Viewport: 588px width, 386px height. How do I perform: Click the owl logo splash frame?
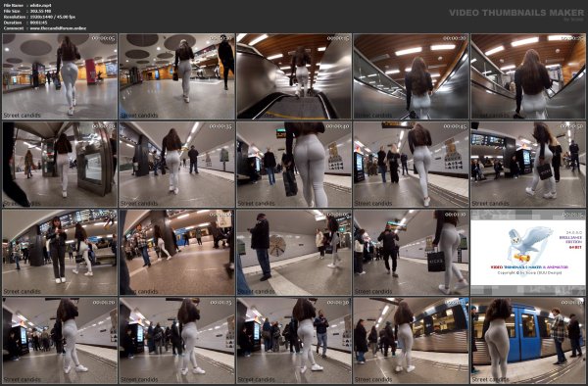point(528,253)
